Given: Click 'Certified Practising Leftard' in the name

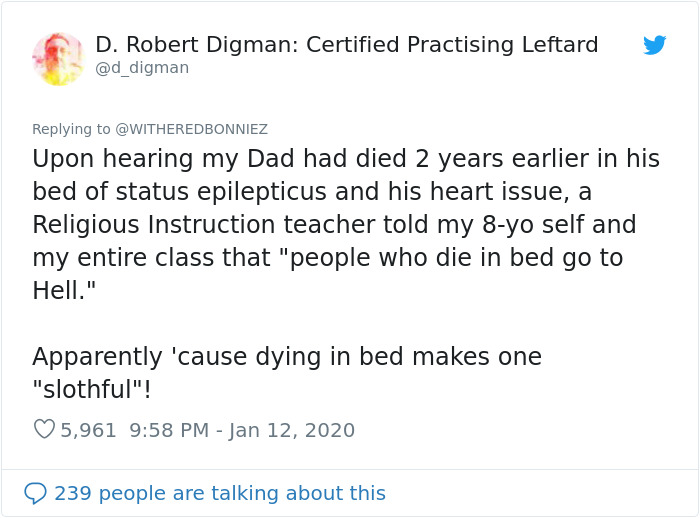Looking at the screenshot, I should pyautogui.click(x=452, y=45).
